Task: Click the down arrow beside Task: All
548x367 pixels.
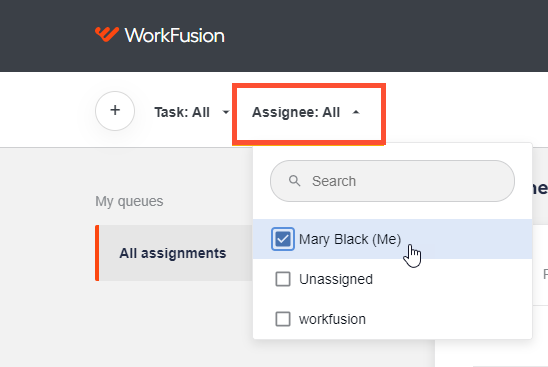Action: (226, 112)
